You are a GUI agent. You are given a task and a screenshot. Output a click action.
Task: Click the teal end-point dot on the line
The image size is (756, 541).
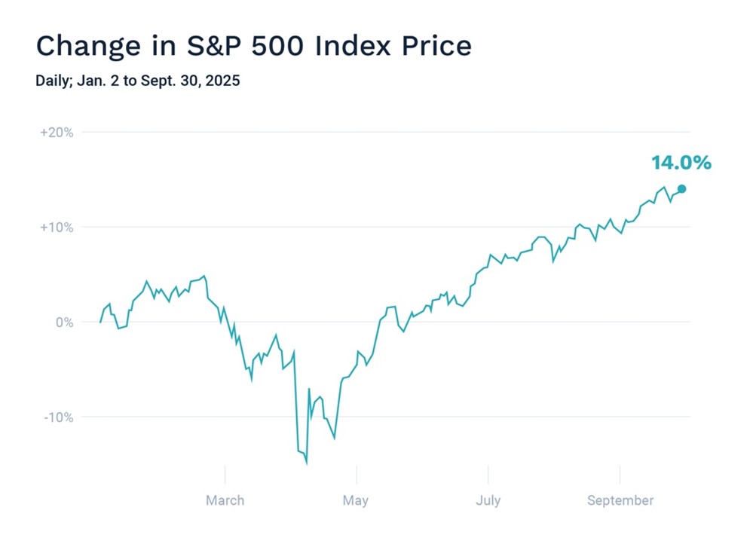[681, 189]
